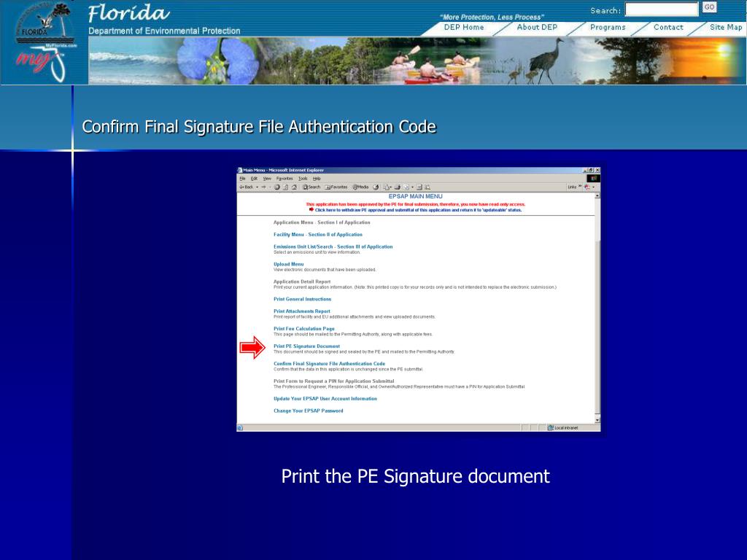Open the Favorites menu in the menu bar

click(x=285, y=179)
